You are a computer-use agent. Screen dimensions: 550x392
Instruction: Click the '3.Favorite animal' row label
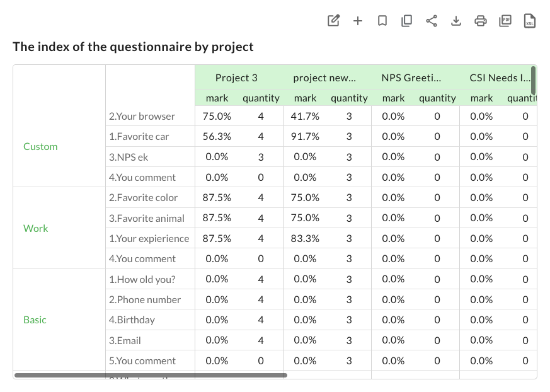[147, 218]
